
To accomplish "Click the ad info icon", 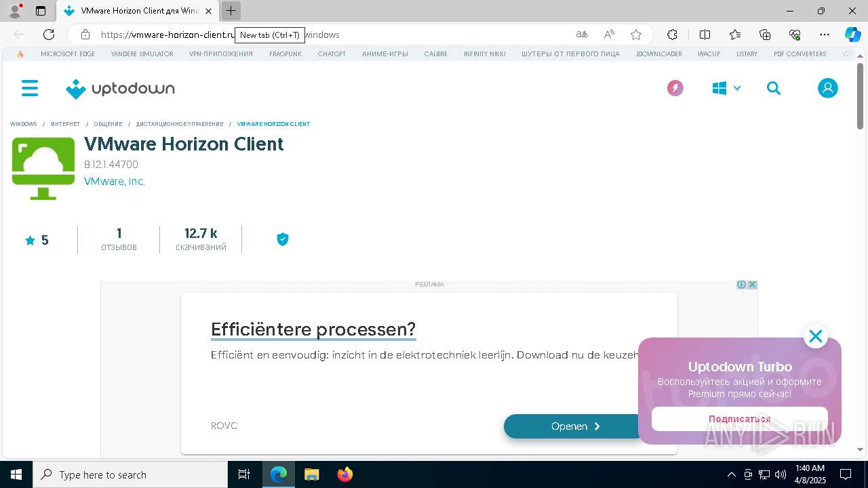I will (742, 285).
